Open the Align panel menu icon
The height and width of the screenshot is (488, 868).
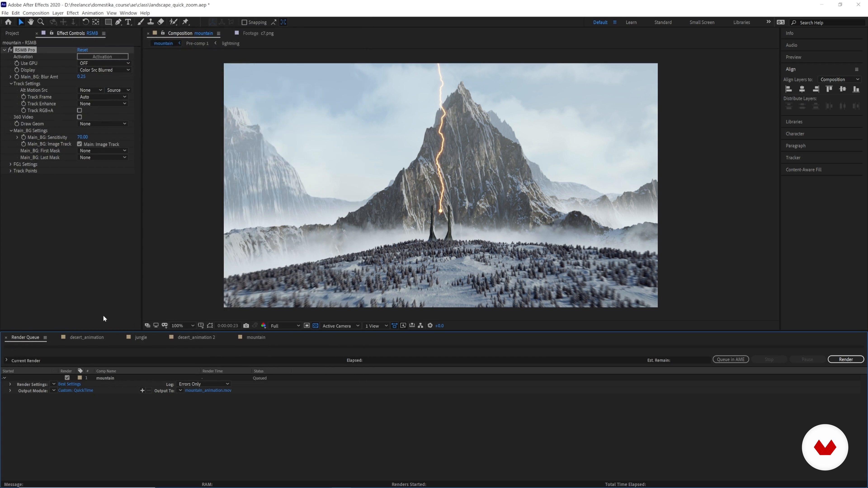(856, 69)
